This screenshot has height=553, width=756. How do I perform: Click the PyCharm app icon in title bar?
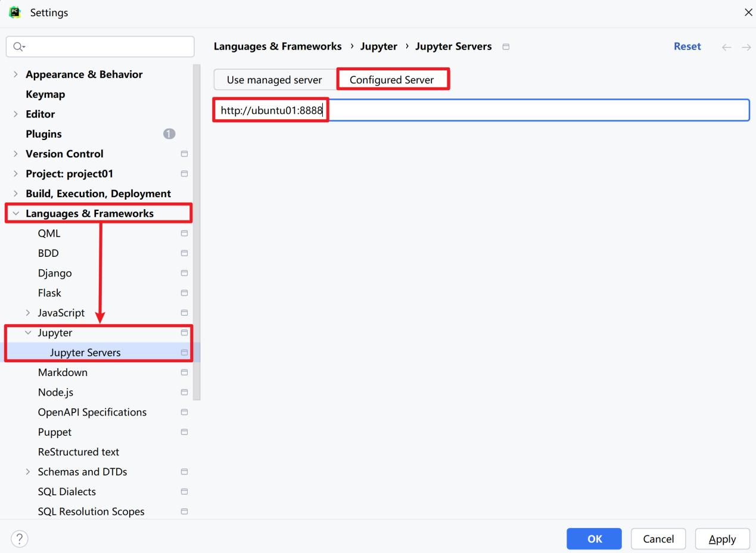coord(15,12)
